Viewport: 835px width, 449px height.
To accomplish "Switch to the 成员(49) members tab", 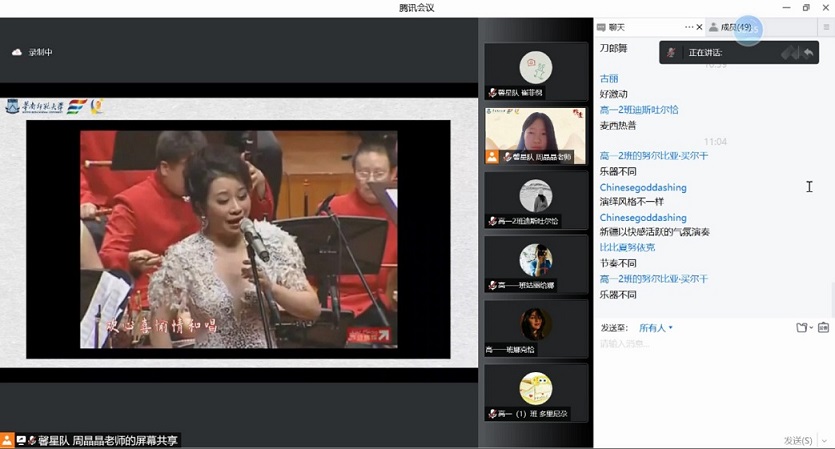I will 736,27.
